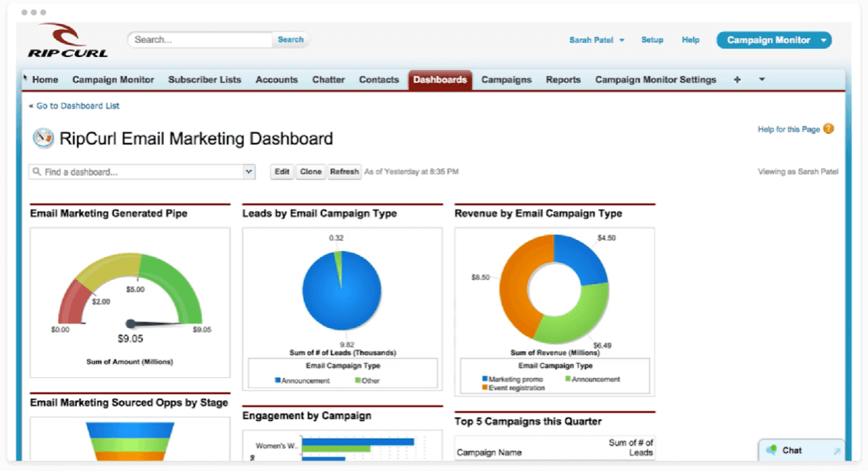Follow the Go to Dashboard List link
Viewport: 868px width, 471px height.
[x=75, y=105]
